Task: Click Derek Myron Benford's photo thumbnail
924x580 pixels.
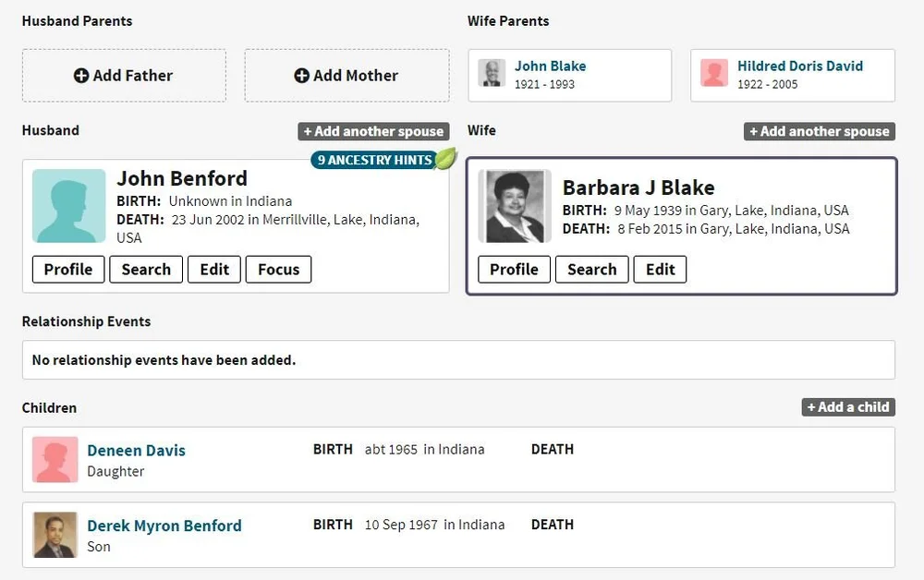Action: tap(55, 535)
